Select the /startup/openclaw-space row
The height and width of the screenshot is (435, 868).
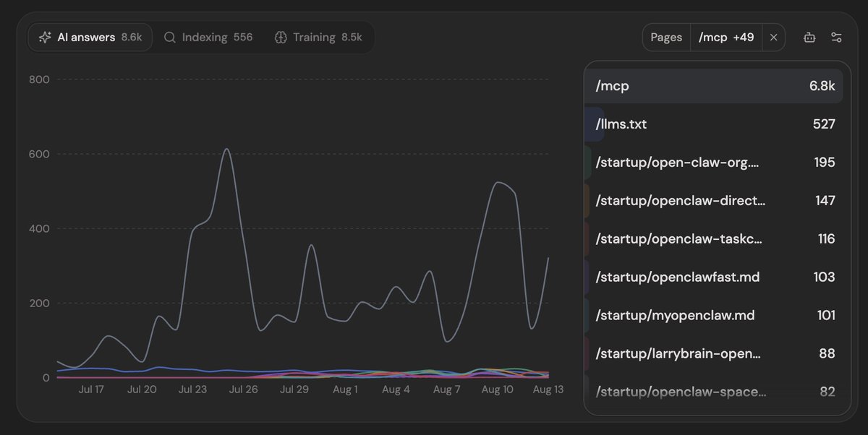[x=714, y=392]
